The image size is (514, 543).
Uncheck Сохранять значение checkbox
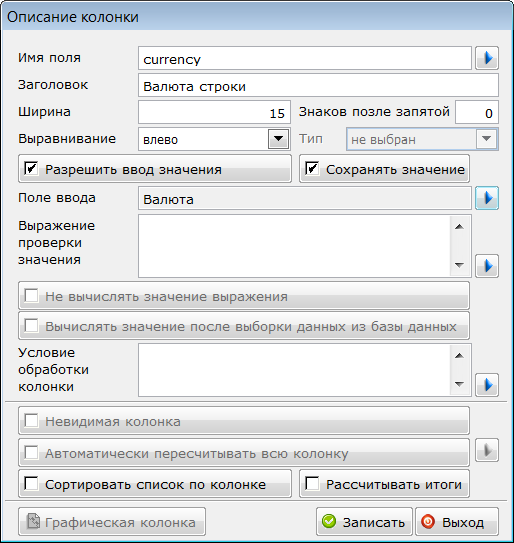click(x=312, y=169)
